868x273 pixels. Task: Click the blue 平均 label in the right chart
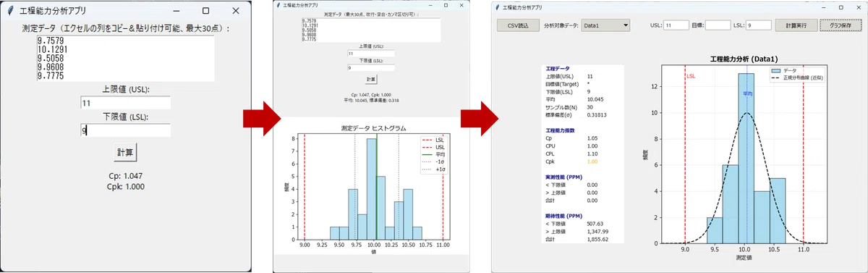747,93
